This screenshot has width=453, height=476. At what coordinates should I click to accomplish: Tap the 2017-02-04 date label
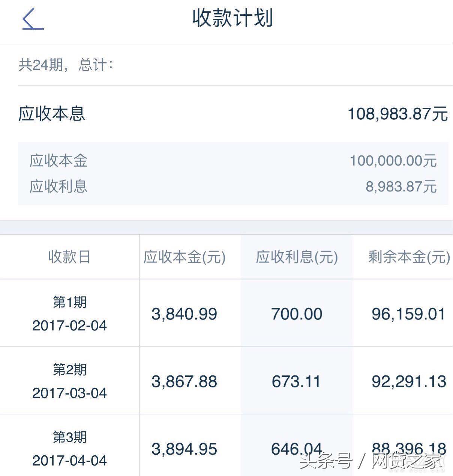click(69, 326)
